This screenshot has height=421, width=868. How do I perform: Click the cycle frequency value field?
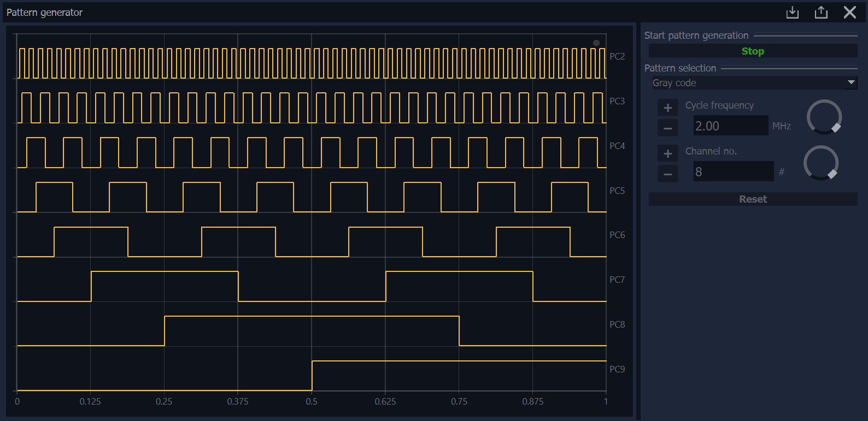(x=730, y=126)
